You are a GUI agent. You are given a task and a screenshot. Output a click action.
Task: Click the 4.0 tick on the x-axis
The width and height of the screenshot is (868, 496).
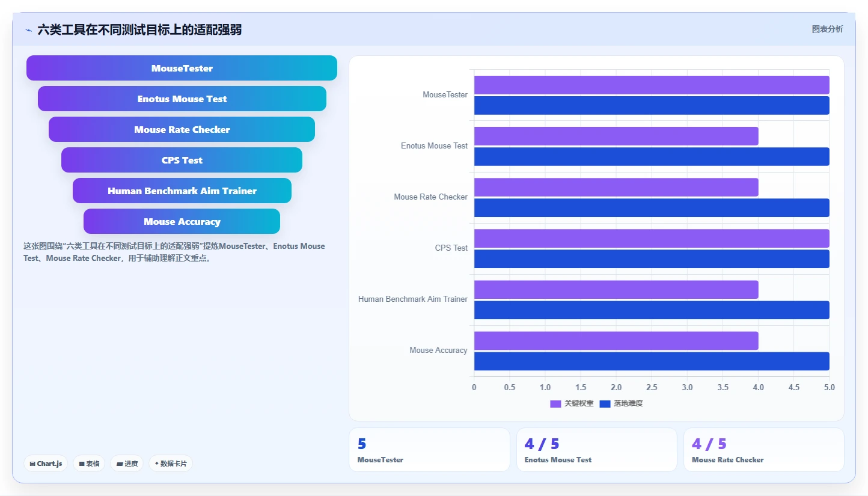pos(759,387)
